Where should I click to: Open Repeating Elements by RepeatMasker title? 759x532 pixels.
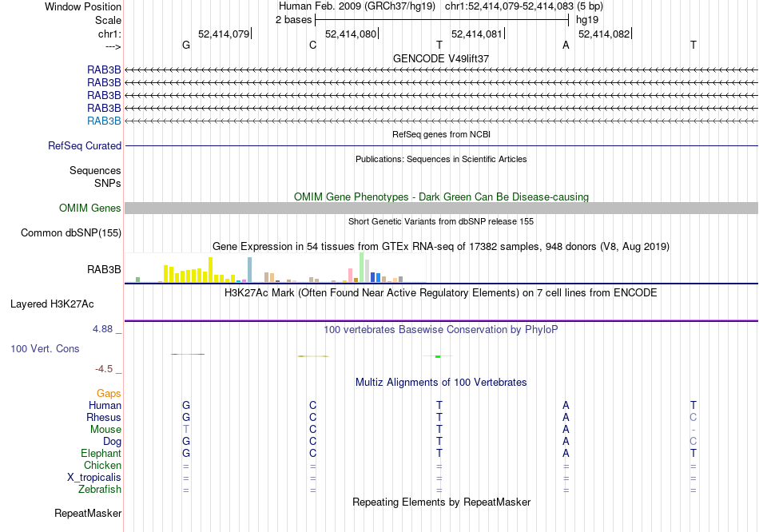point(441,502)
